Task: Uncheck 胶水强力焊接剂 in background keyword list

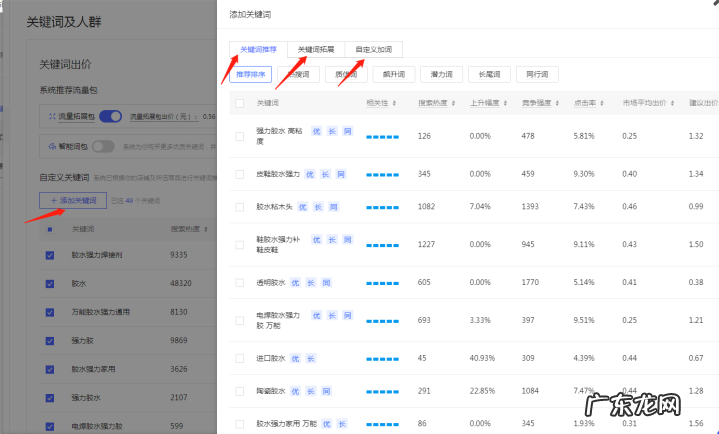Action: (x=50, y=255)
